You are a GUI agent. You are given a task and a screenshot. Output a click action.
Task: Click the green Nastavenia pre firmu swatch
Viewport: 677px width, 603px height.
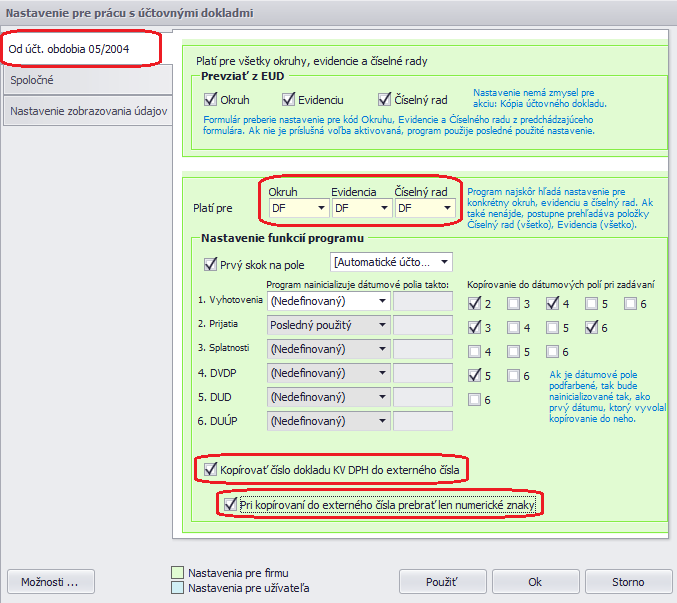click(x=178, y=573)
